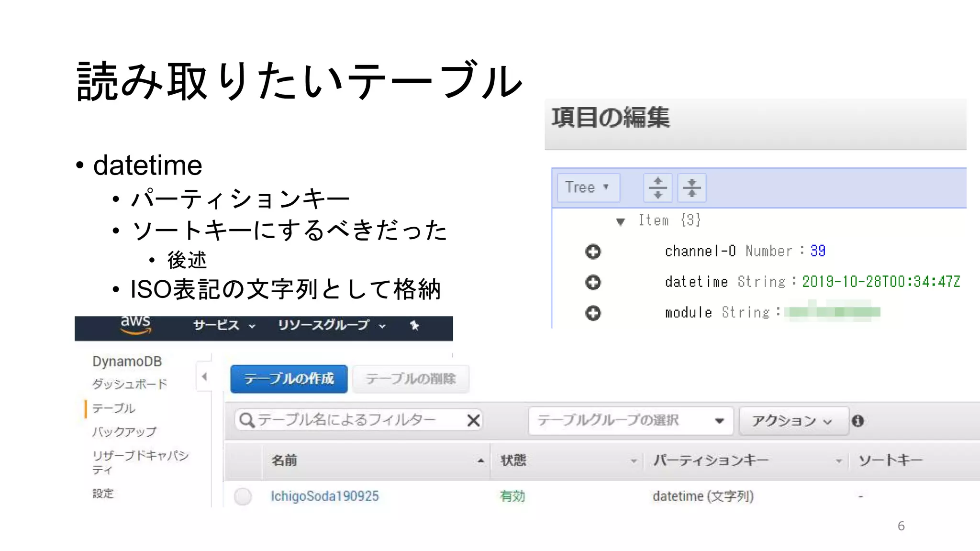Click the blurred module string value

(832, 311)
